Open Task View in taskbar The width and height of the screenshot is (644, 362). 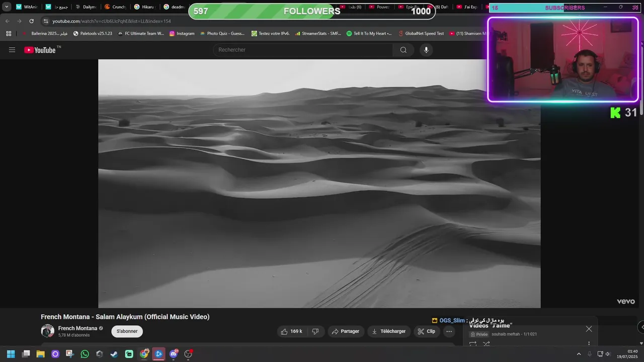[x=26, y=354]
